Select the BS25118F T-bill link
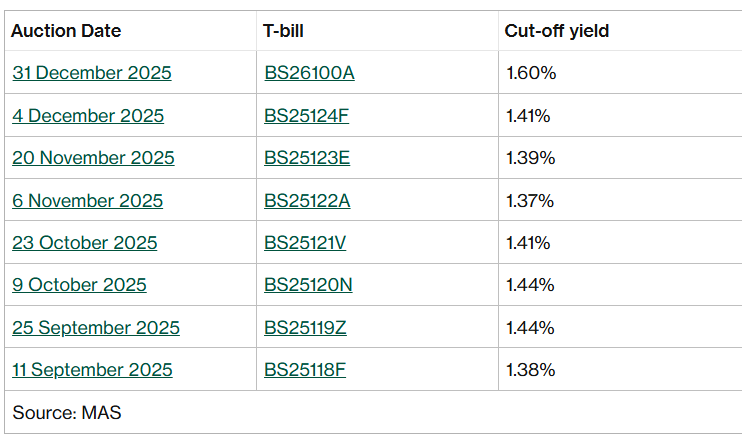 (305, 370)
